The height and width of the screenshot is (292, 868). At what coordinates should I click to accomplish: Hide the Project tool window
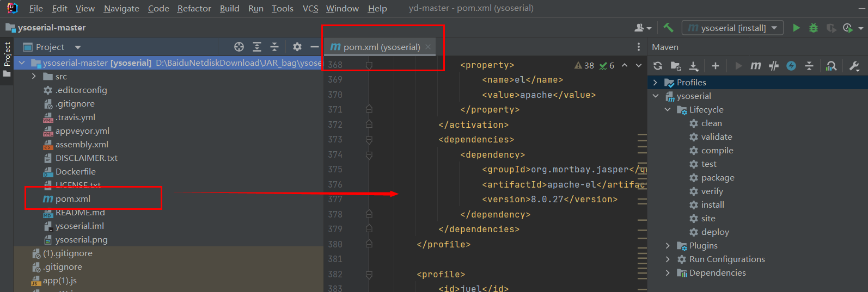tap(315, 47)
